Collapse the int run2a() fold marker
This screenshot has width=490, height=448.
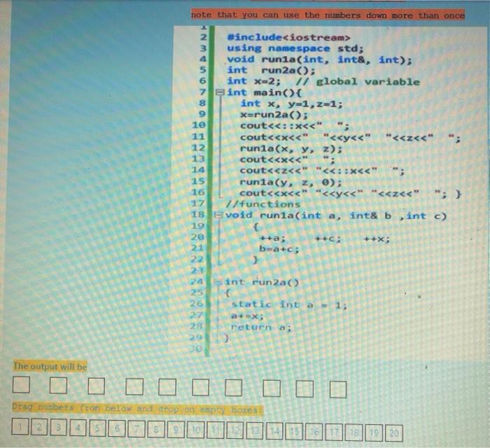(218, 282)
